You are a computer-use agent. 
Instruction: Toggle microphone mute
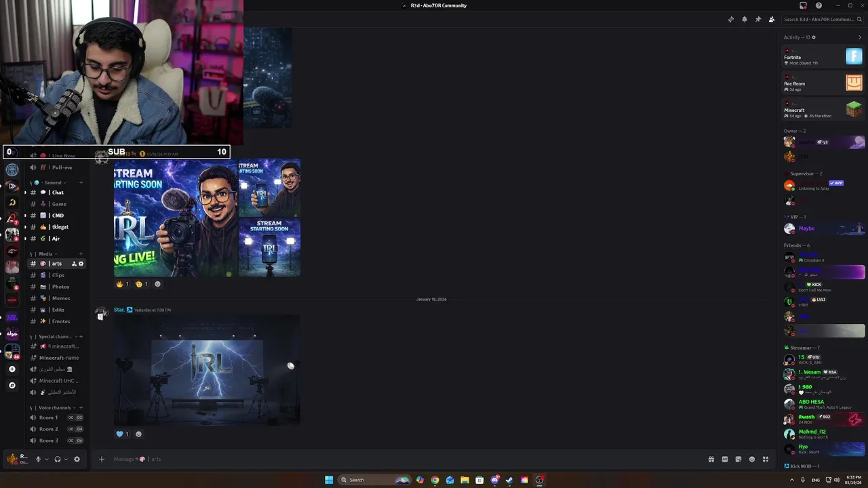(38, 459)
